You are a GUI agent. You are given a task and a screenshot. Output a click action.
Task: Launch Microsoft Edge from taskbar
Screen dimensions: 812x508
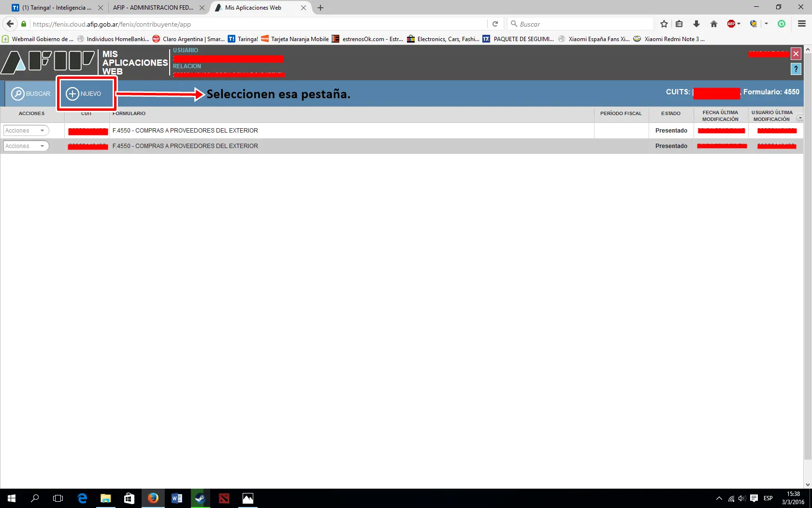[x=82, y=498]
